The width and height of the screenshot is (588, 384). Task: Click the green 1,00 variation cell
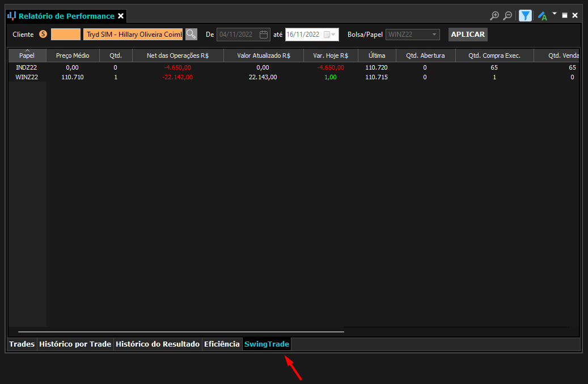pos(331,77)
